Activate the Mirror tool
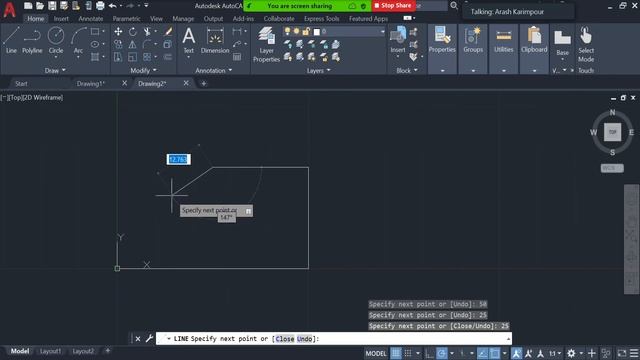Viewport: 640px width, 360px height. tap(133, 44)
